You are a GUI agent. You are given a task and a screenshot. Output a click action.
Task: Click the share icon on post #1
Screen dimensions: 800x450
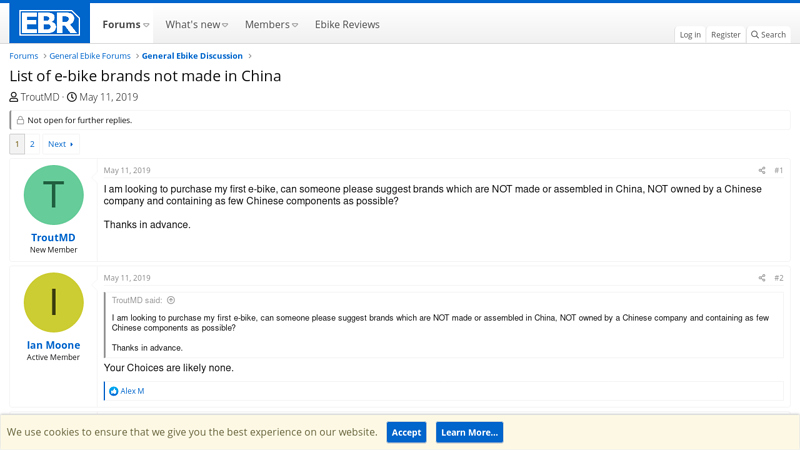coord(762,170)
